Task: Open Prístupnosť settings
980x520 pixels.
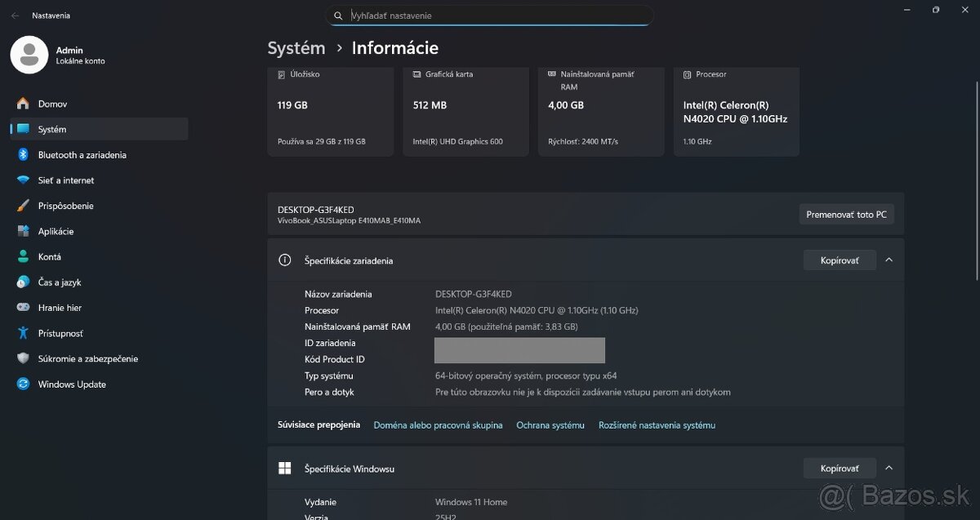Action: coord(100,333)
